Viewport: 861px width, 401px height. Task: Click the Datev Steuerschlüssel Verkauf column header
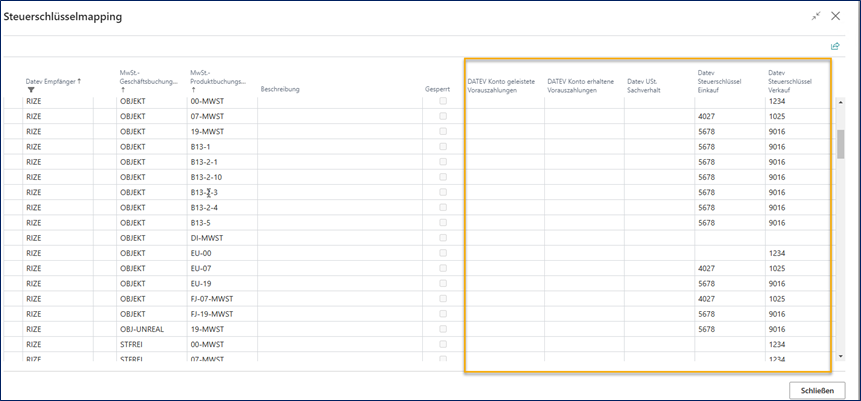pos(790,80)
